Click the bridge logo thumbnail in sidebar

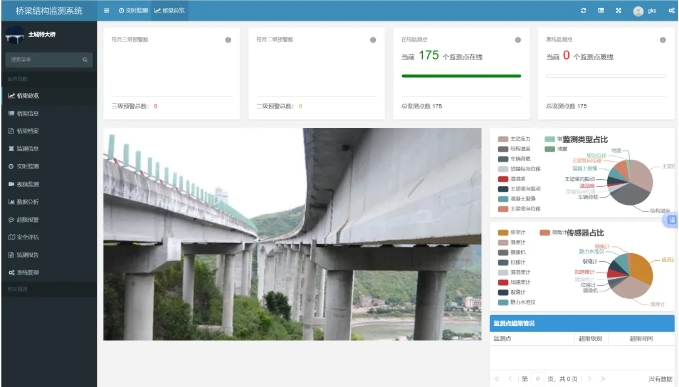[x=14, y=35]
